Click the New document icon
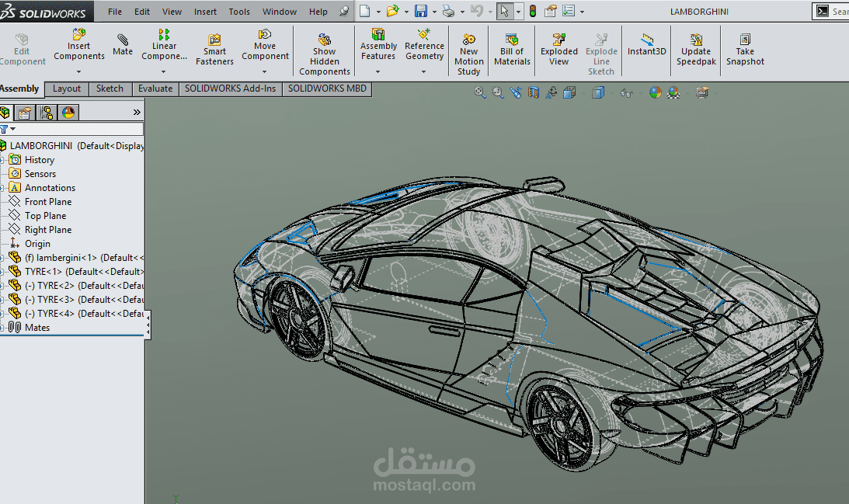The image size is (849, 504). coord(365,11)
